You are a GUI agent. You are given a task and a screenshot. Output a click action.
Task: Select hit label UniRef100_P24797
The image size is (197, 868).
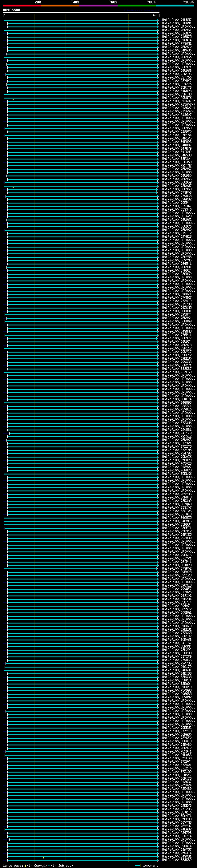point(177,453)
